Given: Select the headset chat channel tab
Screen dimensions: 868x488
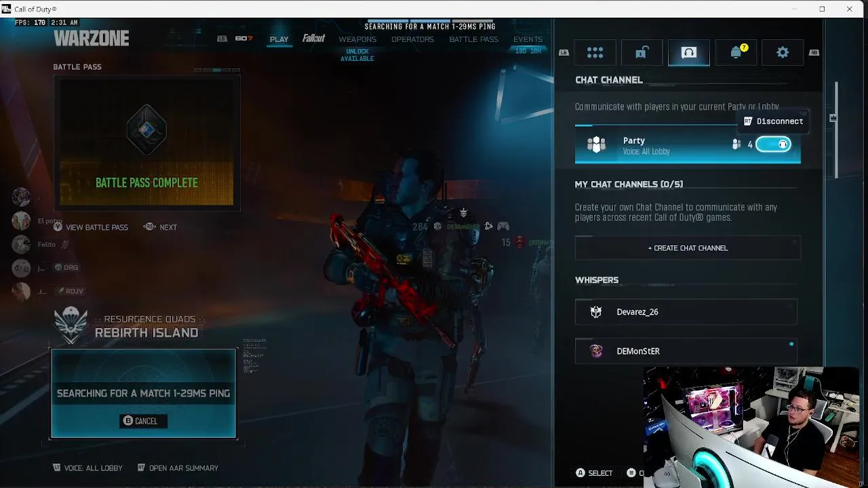Looking at the screenshot, I should [689, 53].
